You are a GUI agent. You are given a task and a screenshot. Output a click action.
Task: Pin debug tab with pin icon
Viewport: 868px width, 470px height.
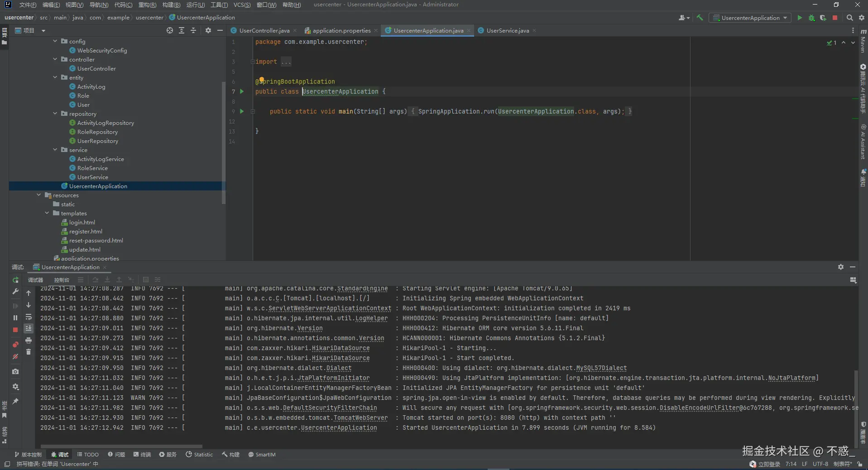(15, 401)
